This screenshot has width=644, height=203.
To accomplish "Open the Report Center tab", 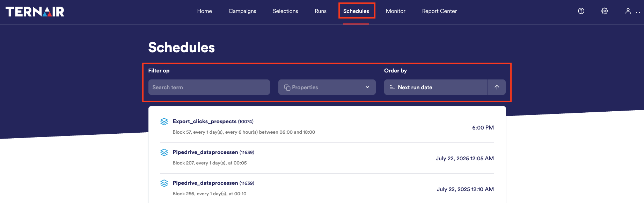I will [439, 11].
